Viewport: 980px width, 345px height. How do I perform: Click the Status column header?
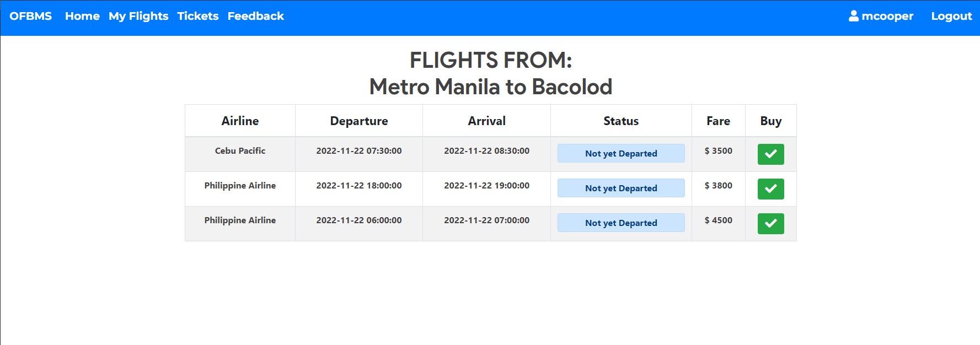click(x=621, y=121)
